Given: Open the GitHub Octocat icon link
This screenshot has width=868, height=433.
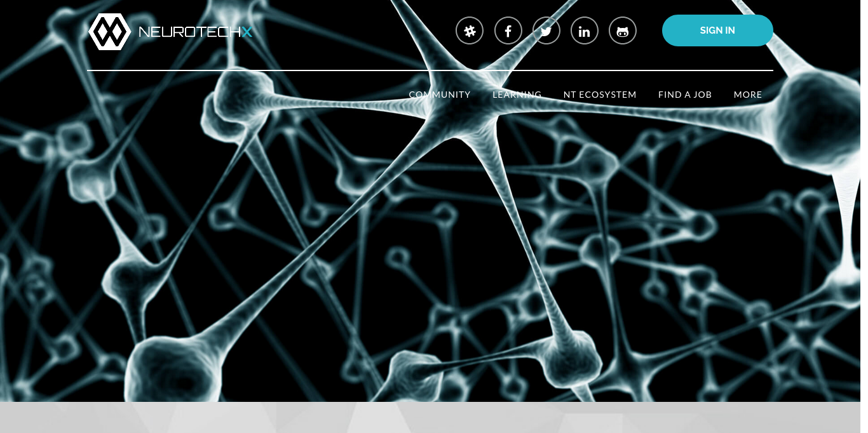Looking at the screenshot, I should tap(623, 31).
